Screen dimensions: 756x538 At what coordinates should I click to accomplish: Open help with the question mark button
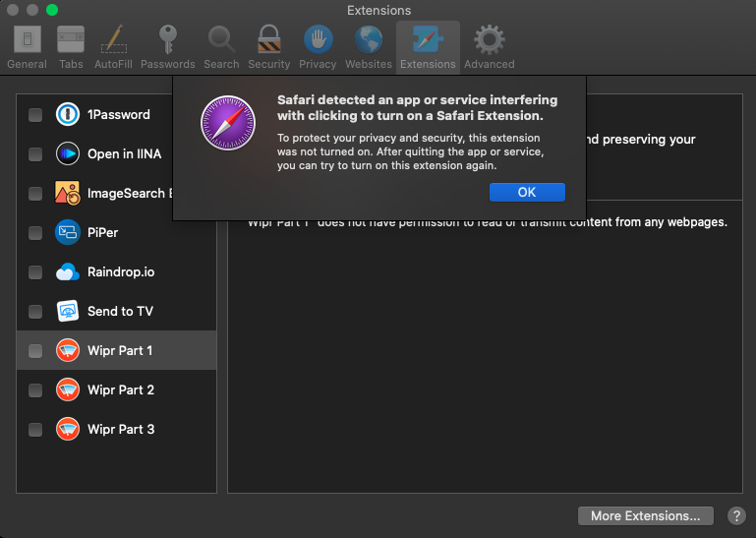coord(736,515)
